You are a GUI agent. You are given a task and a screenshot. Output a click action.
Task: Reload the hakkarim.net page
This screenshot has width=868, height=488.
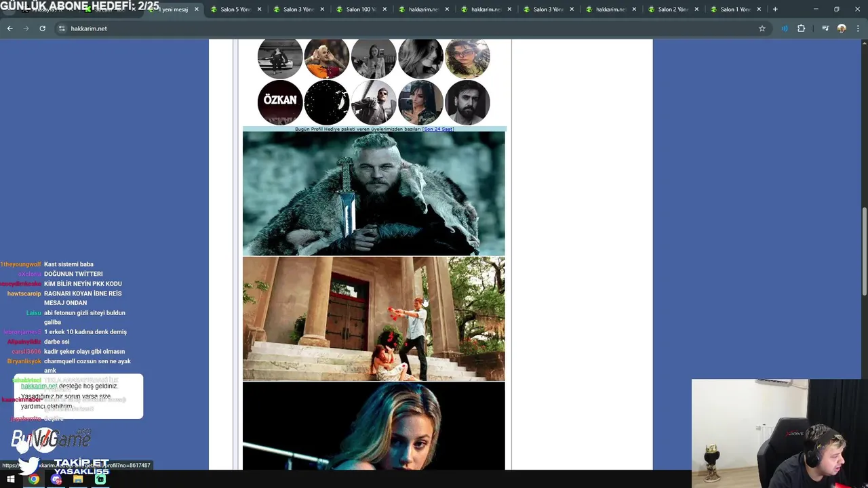tap(42, 28)
